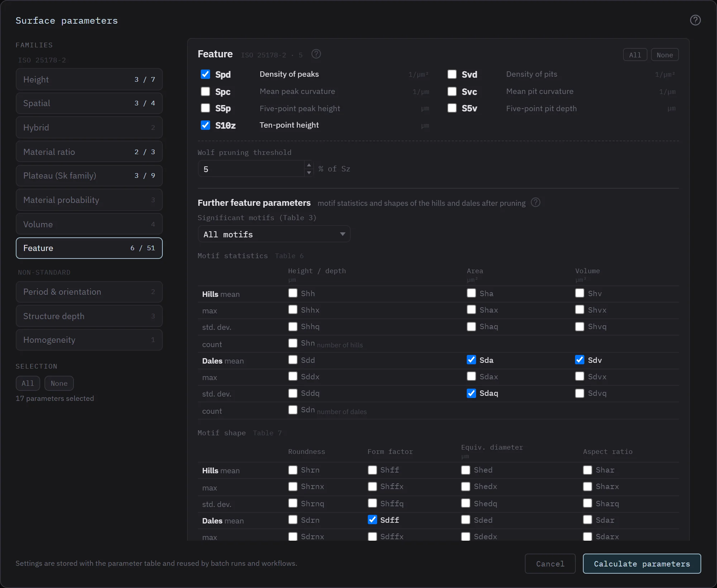
Task: Increase the Wolf pruning threshold with the up arrow
Action: [309, 165]
